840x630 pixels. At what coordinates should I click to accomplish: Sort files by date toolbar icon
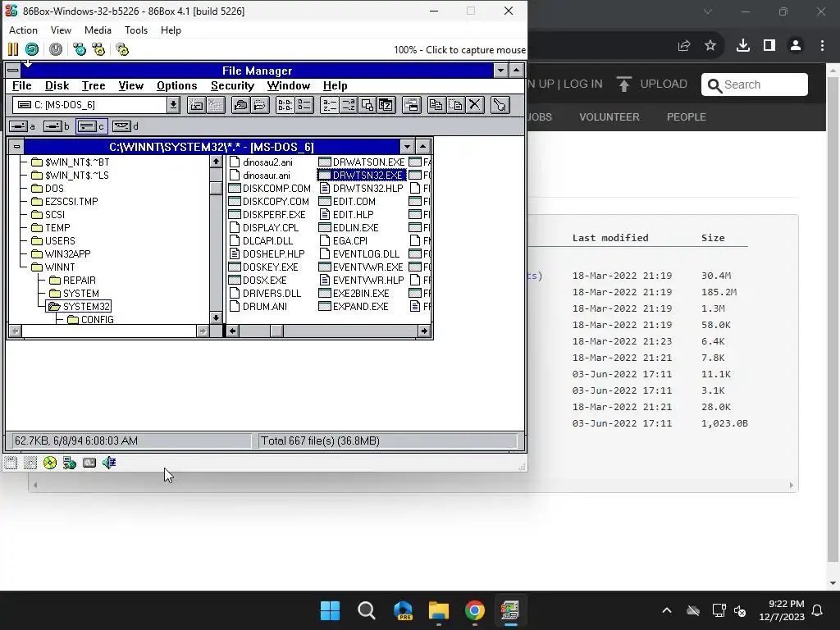coord(386,105)
